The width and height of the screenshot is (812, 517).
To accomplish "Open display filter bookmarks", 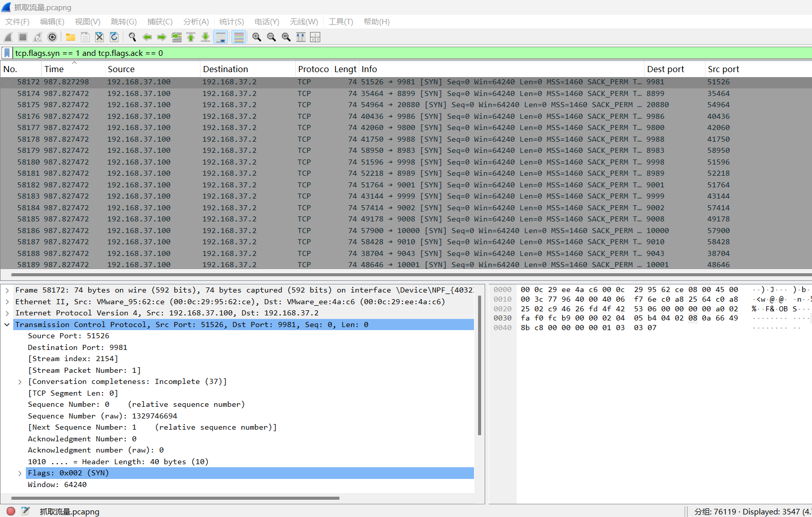I will click(x=7, y=53).
